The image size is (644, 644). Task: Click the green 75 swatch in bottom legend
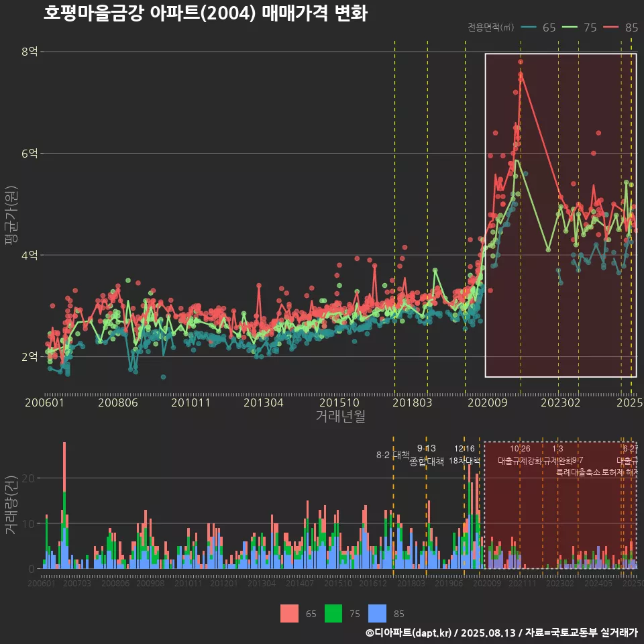tap(333, 614)
